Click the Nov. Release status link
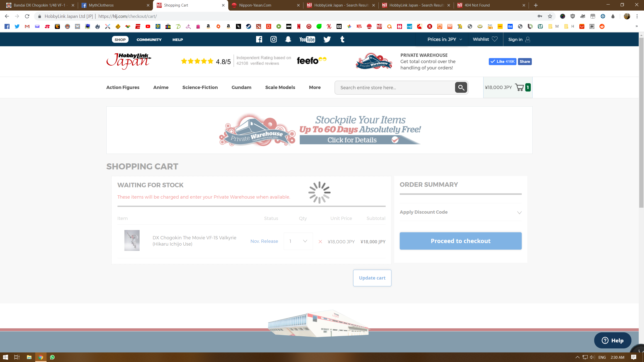Screen dimensions: 644x362 [x=264, y=241]
